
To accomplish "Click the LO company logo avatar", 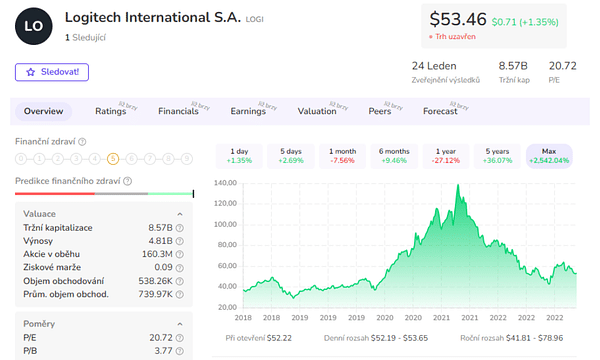I will pos(34,26).
